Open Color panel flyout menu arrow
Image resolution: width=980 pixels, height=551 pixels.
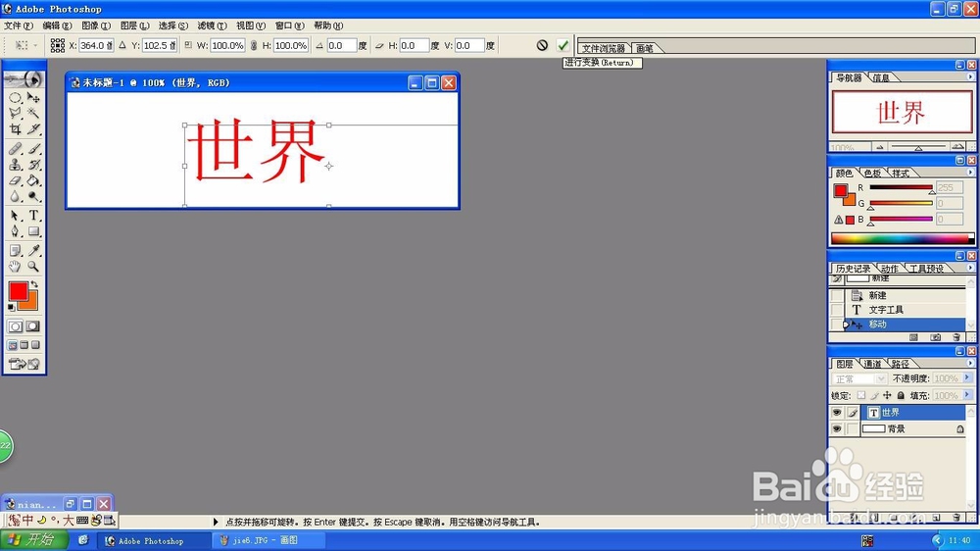970,172
